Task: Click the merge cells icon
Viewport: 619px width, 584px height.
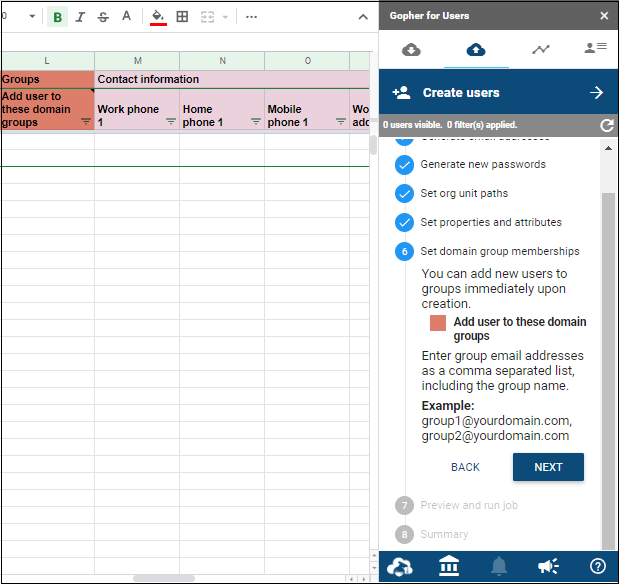Action: point(207,17)
